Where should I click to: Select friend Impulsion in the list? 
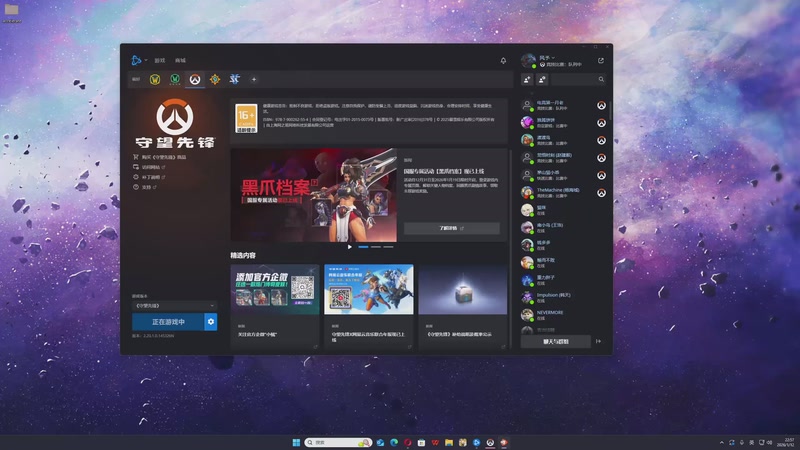564,297
